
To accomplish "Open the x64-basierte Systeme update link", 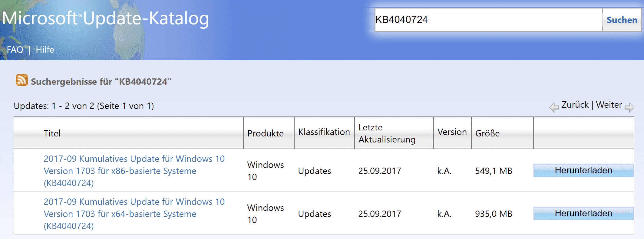I will pyautogui.click(x=134, y=214).
